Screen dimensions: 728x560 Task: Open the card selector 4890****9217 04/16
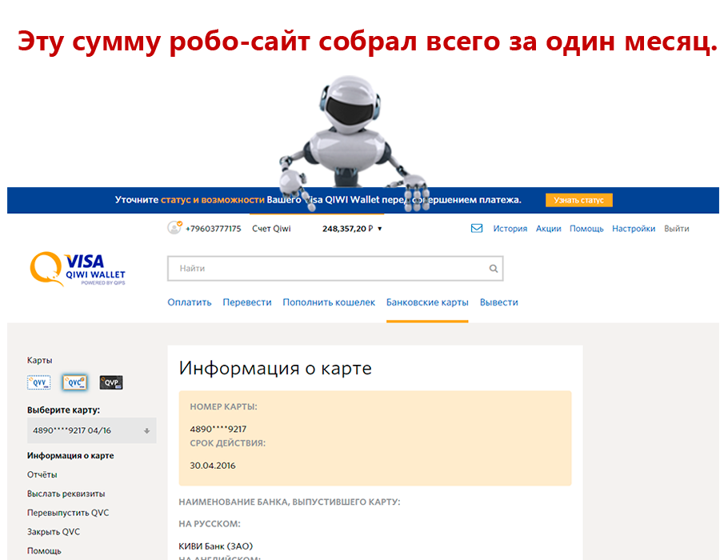click(91, 430)
